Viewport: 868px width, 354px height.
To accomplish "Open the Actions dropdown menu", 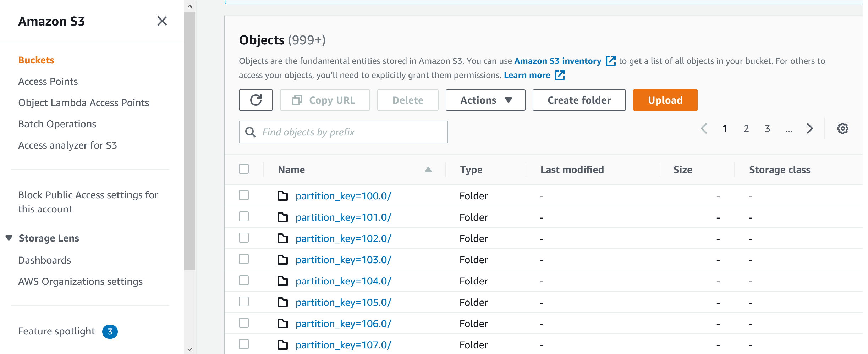I will tap(485, 100).
